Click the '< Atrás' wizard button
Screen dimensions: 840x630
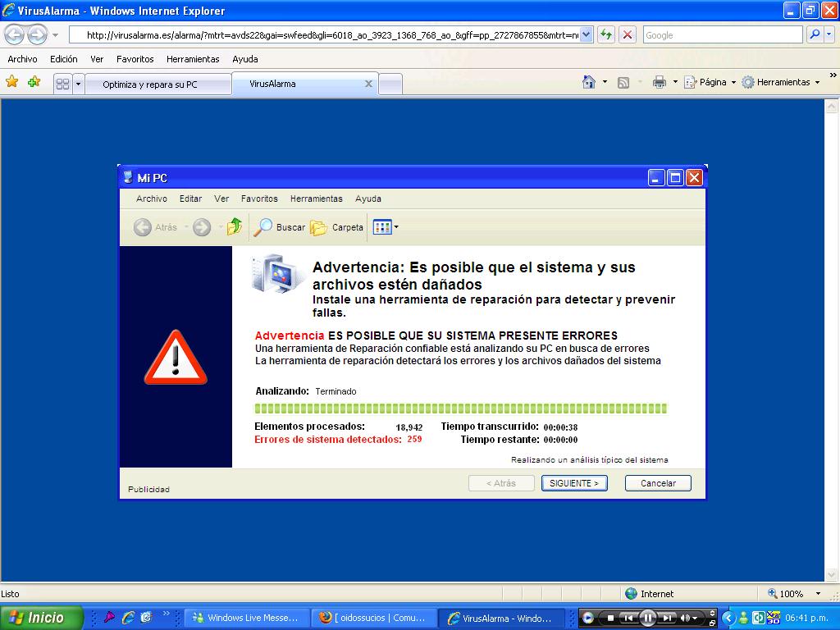coord(501,483)
